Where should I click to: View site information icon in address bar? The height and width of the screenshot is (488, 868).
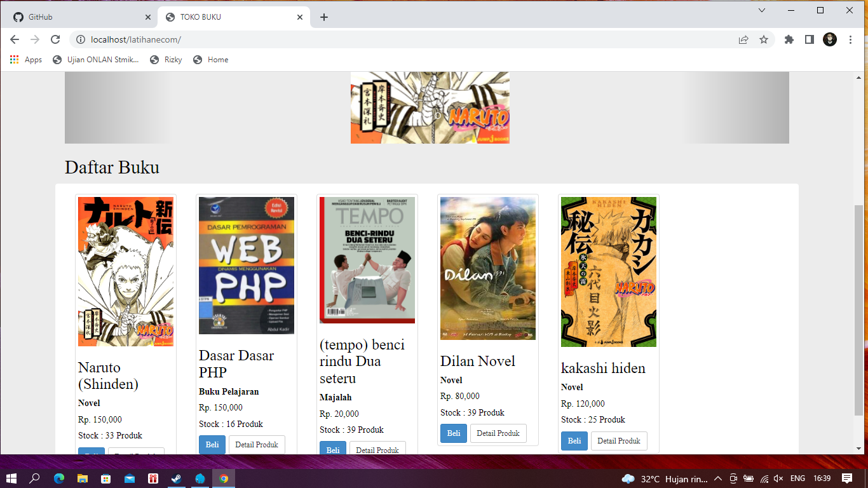81,39
